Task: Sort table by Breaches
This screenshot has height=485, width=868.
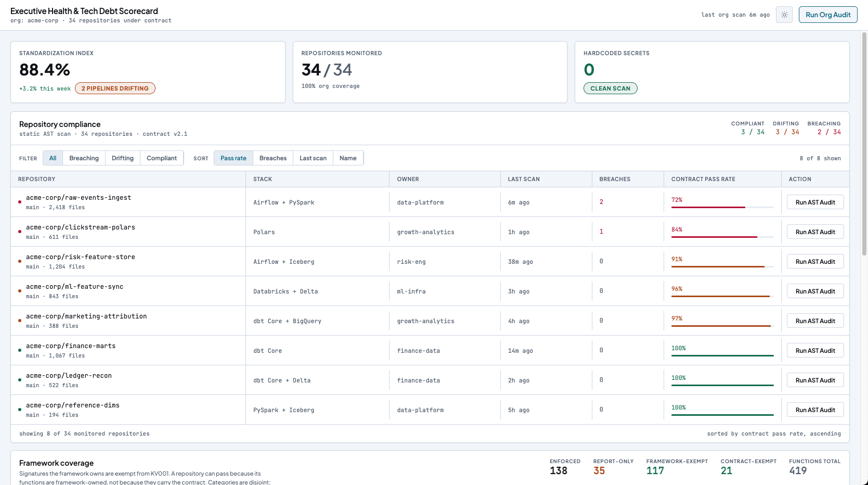Action: 273,158
